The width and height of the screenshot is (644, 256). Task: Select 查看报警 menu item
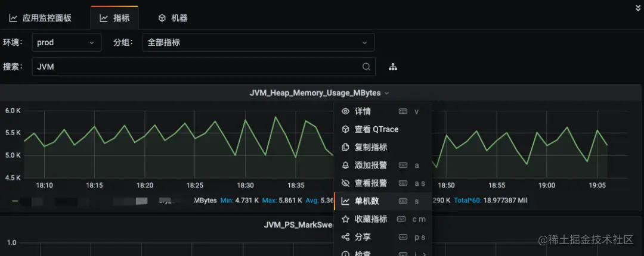(x=383, y=183)
